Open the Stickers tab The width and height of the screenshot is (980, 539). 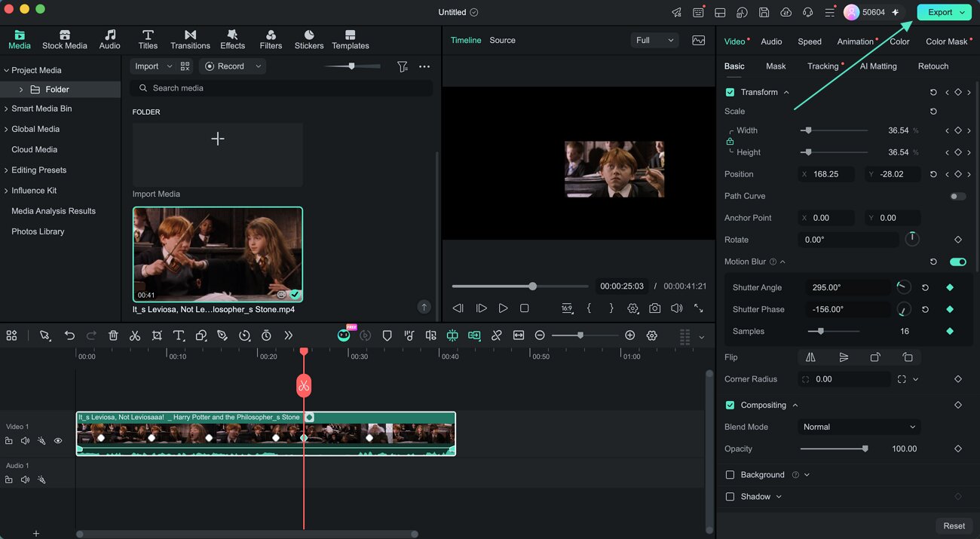coord(309,40)
